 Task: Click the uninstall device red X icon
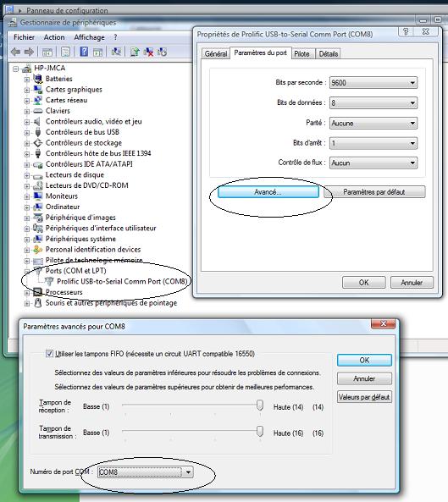point(148,52)
